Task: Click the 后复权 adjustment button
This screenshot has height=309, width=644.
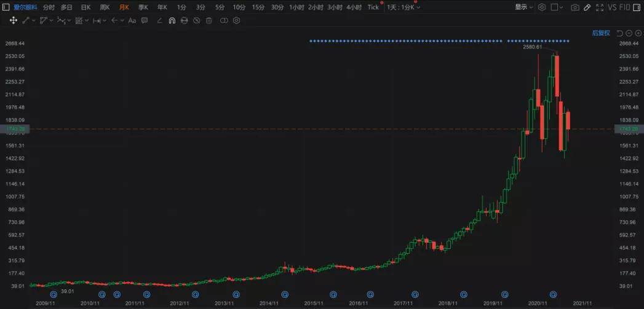Action: coord(600,33)
